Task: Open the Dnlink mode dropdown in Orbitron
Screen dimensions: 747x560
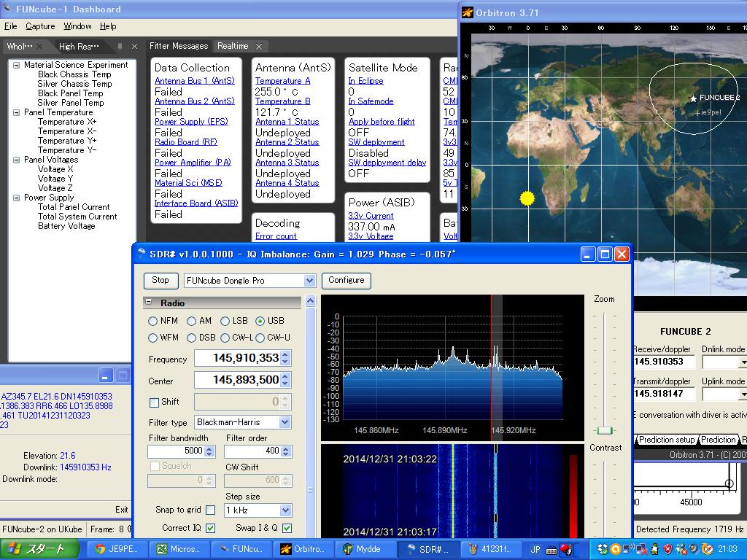Action: pyautogui.click(x=743, y=362)
